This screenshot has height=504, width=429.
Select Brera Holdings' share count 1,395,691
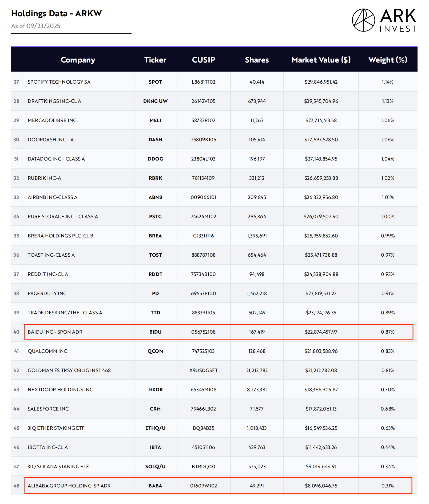pos(257,236)
